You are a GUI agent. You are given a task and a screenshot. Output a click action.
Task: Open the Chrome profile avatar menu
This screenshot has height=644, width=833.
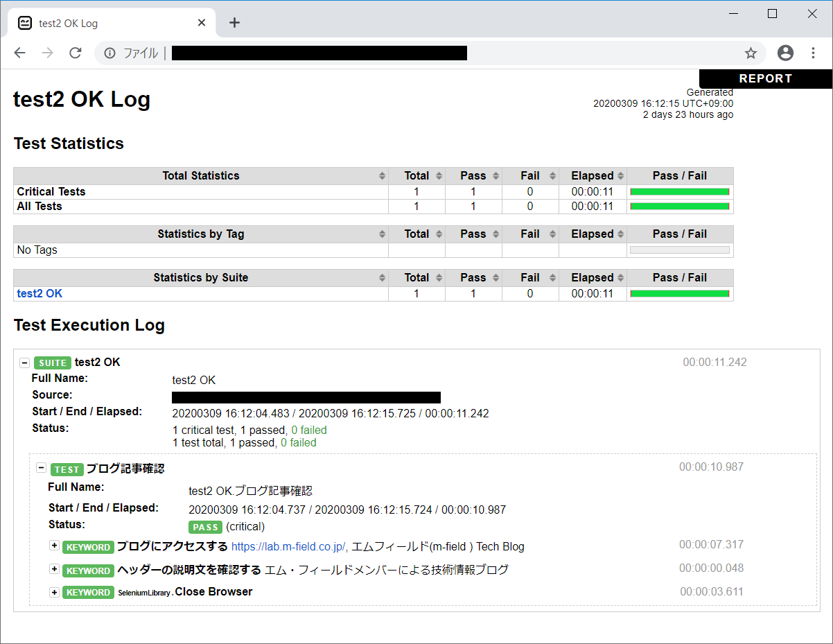click(785, 53)
